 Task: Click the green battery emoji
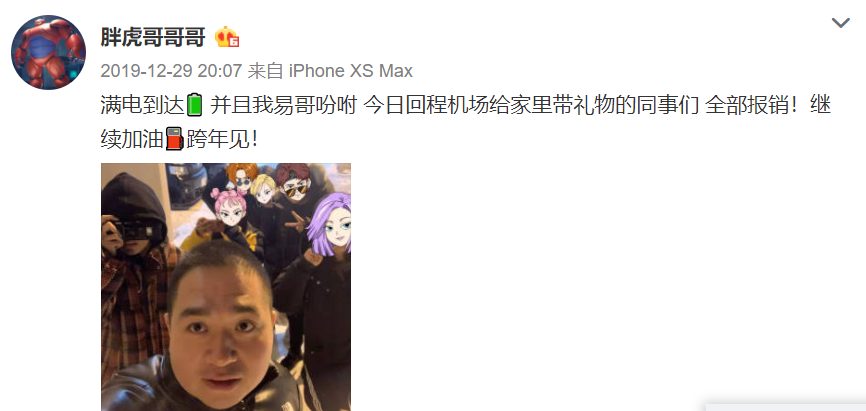[194, 105]
